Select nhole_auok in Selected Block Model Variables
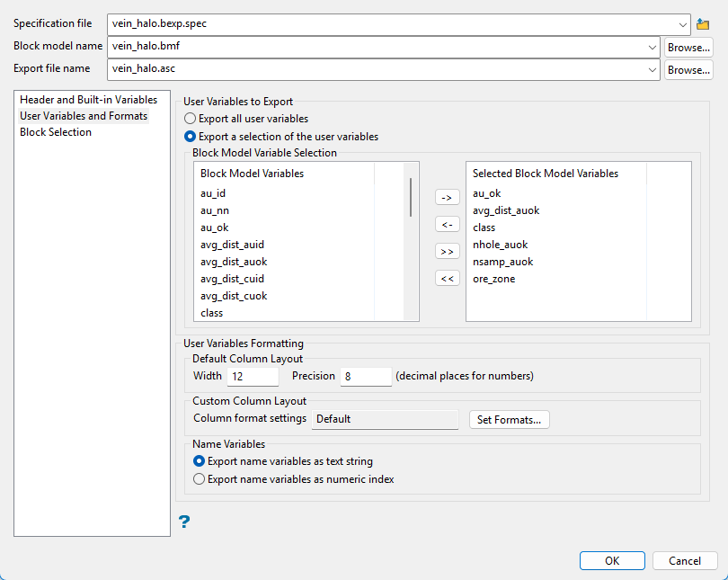 click(x=500, y=245)
